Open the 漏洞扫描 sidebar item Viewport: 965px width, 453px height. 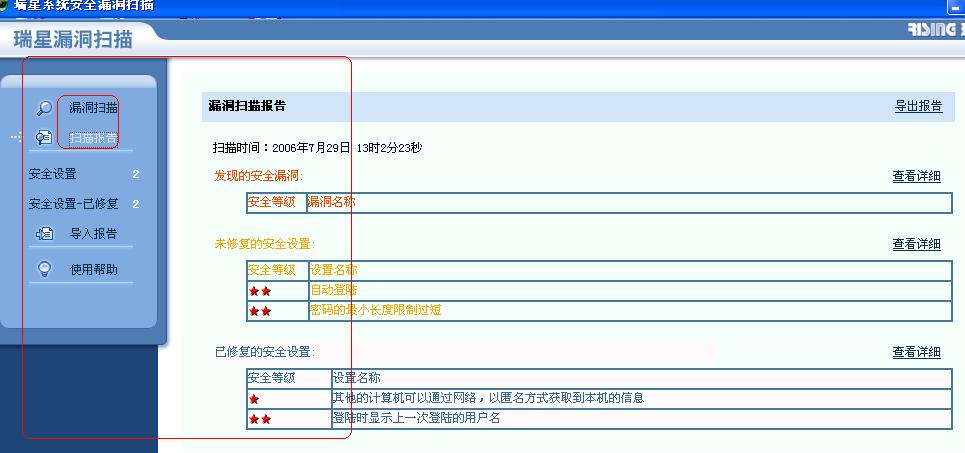coord(93,108)
